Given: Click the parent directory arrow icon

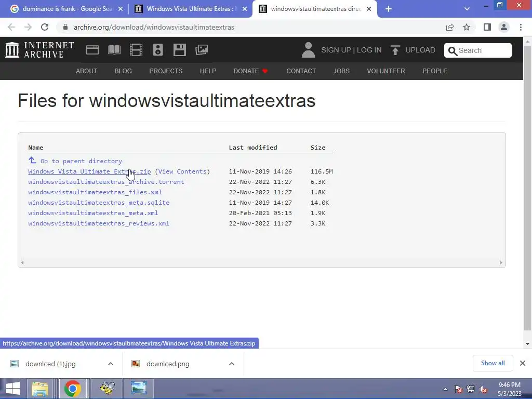Looking at the screenshot, I should pos(32,160).
